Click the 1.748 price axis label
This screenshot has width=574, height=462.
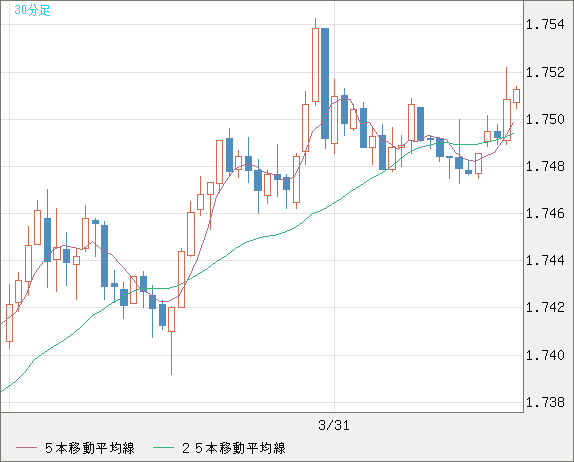click(x=545, y=167)
